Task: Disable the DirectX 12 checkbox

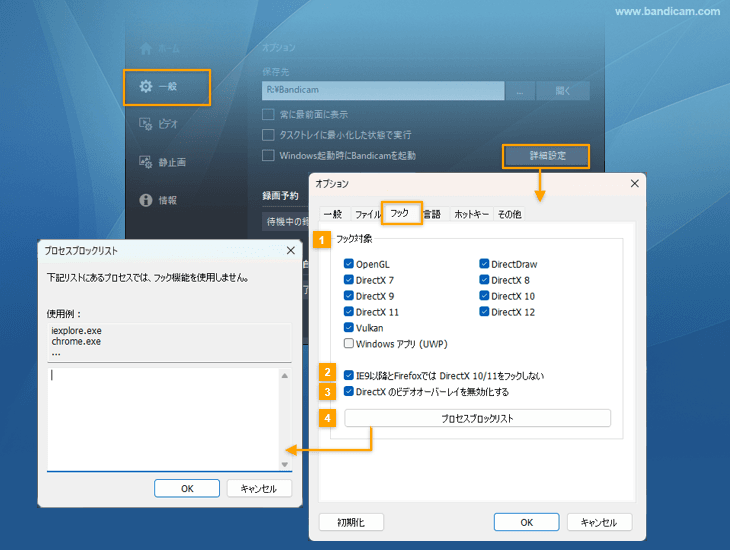Action: (x=484, y=312)
